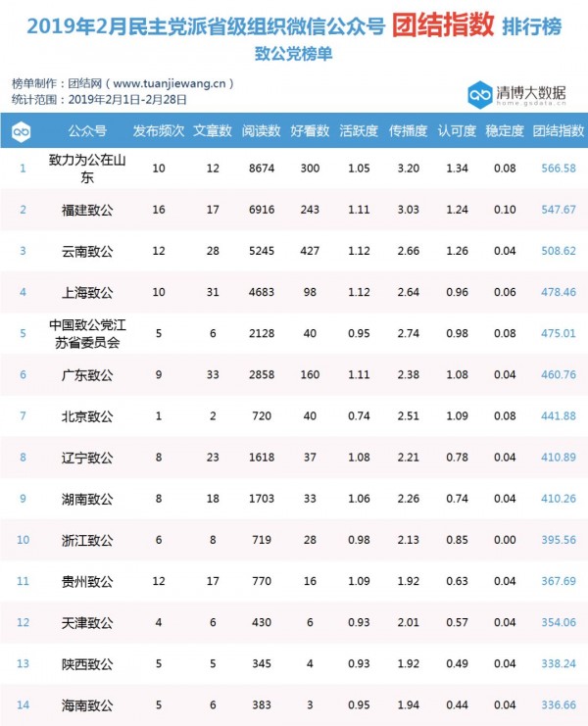Click index value 508.62

tap(559, 251)
